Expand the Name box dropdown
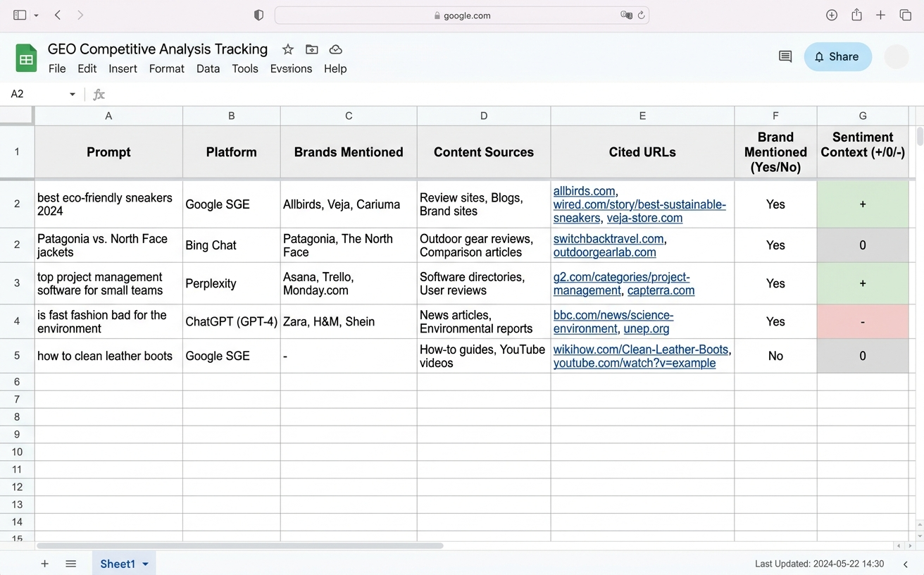This screenshot has width=924, height=575. tap(72, 94)
